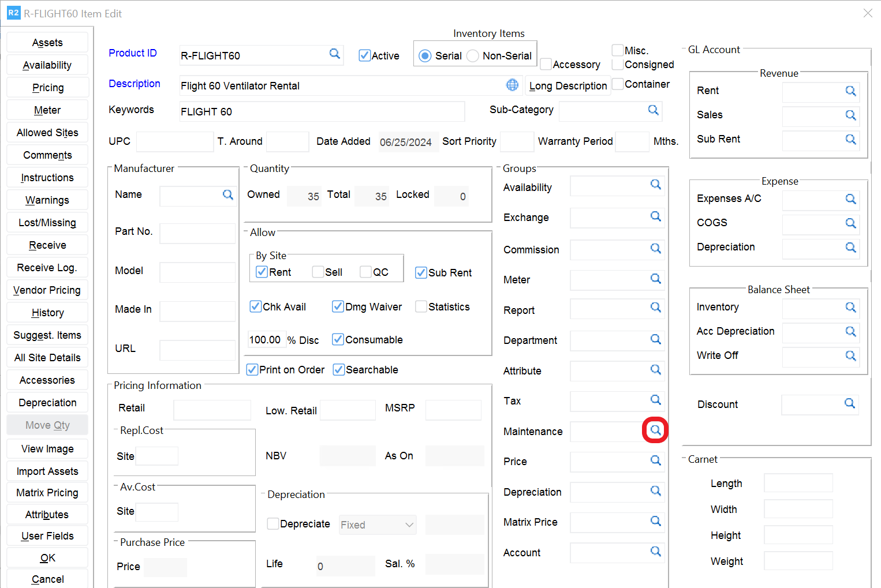
Task: Click the Long Description button
Action: tap(568, 86)
